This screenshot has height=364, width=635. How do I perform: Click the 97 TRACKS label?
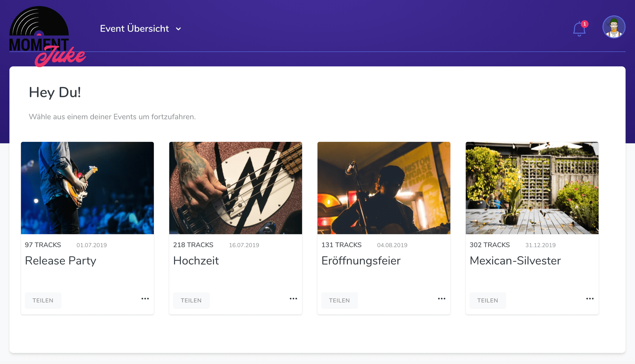[43, 245]
